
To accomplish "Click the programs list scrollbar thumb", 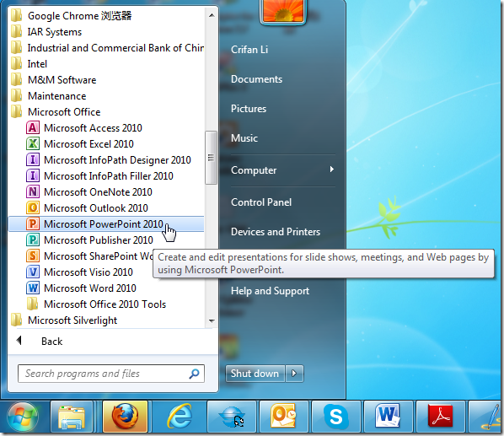I will (212, 158).
